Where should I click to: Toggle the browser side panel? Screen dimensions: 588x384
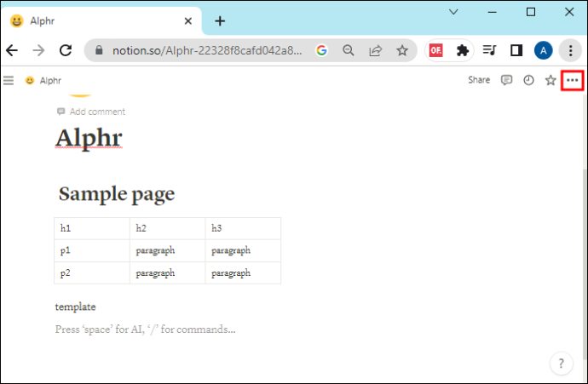click(516, 50)
